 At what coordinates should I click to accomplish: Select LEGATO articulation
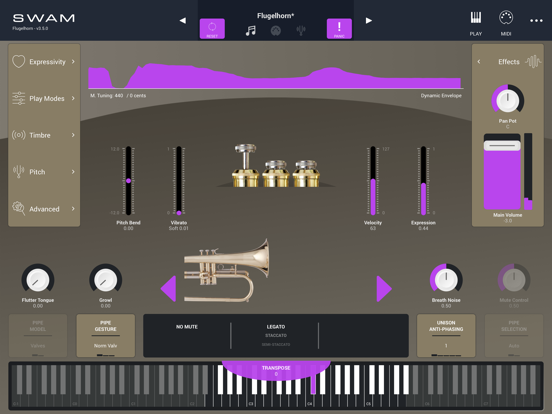(x=276, y=327)
